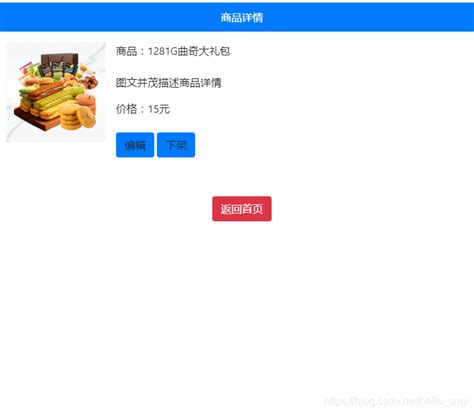The height and width of the screenshot is (413, 474).
Task: Click the csdn blog watermark URL
Action: tap(396, 401)
